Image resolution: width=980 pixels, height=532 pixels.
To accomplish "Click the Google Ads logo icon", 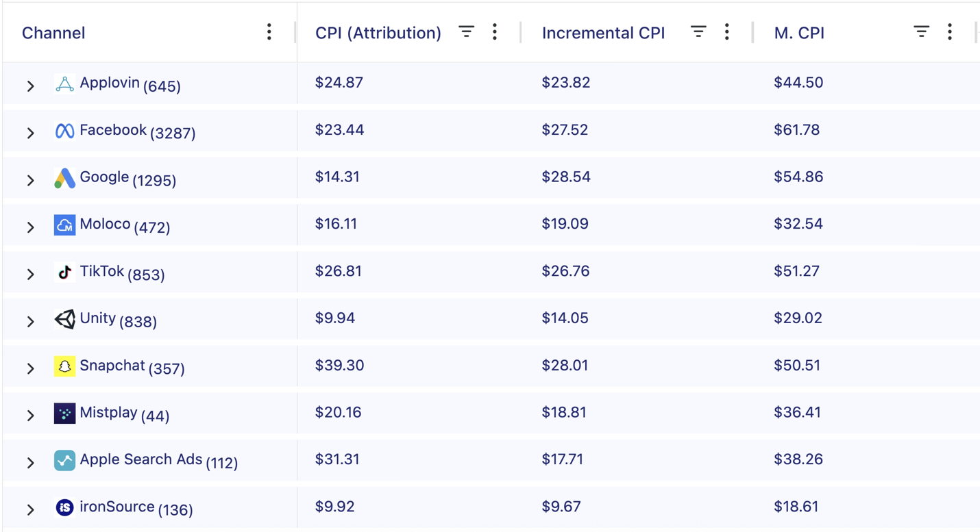I will pos(64,178).
